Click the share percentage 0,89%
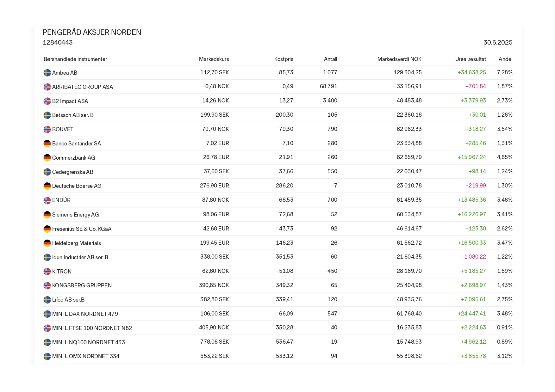 (505, 342)
